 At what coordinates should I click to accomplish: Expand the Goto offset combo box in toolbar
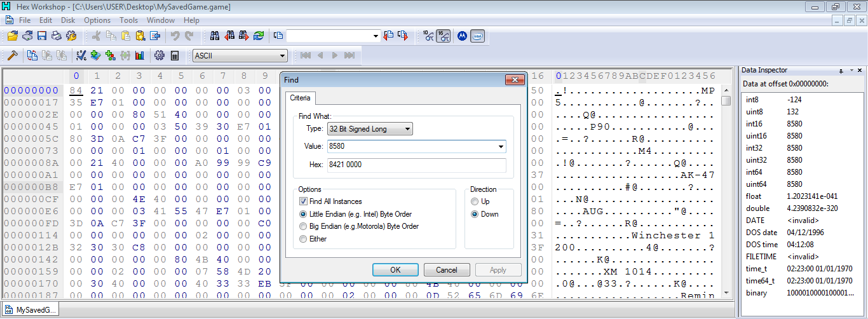pyautogui.click(x=376, y=36)
